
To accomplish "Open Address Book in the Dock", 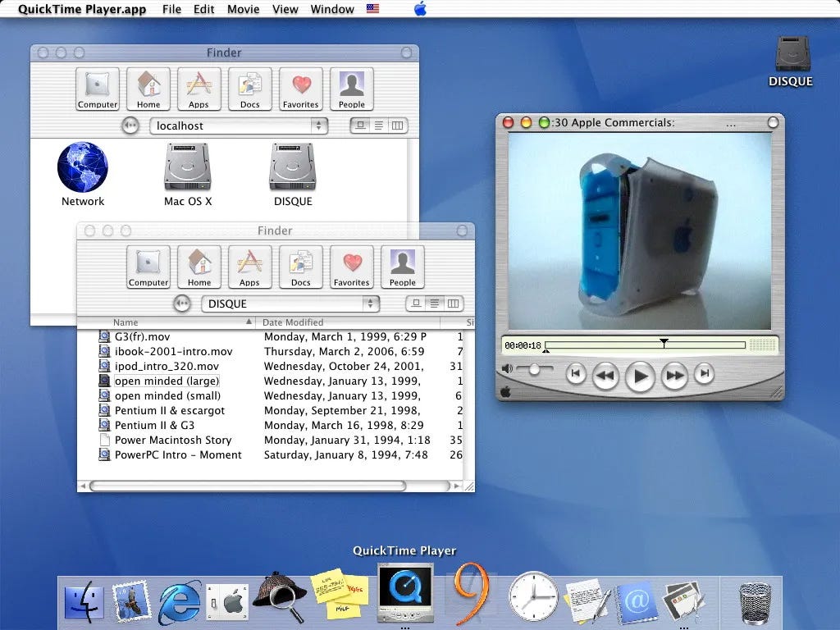I will tap(636, 602).
